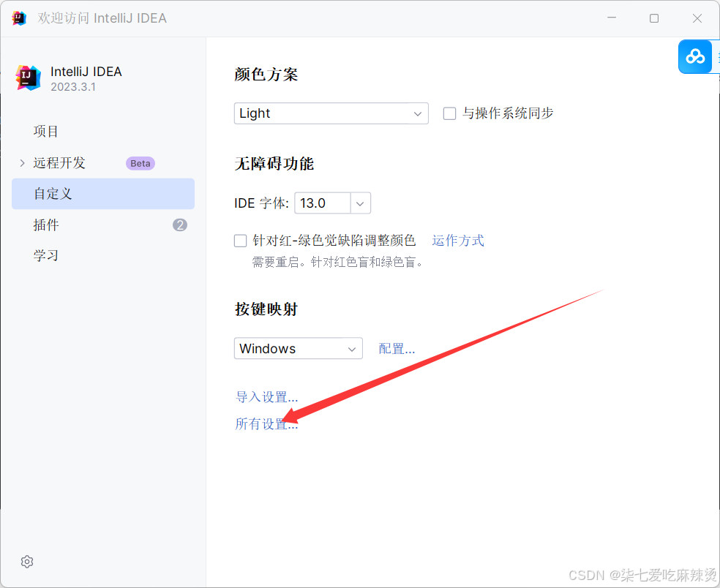Screen dimensions: 720x588
Task: Close the IntelliJ IDEA welcome window
Action: coord(697,18)
